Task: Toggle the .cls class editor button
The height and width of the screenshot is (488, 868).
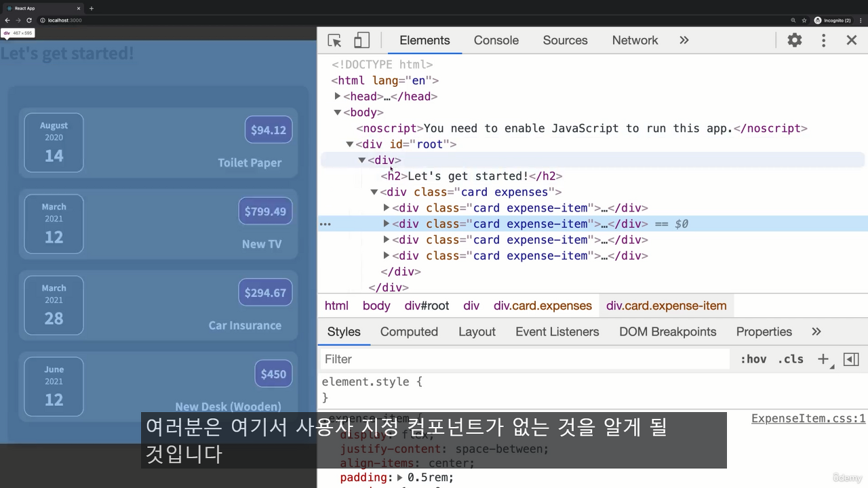Action: 790,359
